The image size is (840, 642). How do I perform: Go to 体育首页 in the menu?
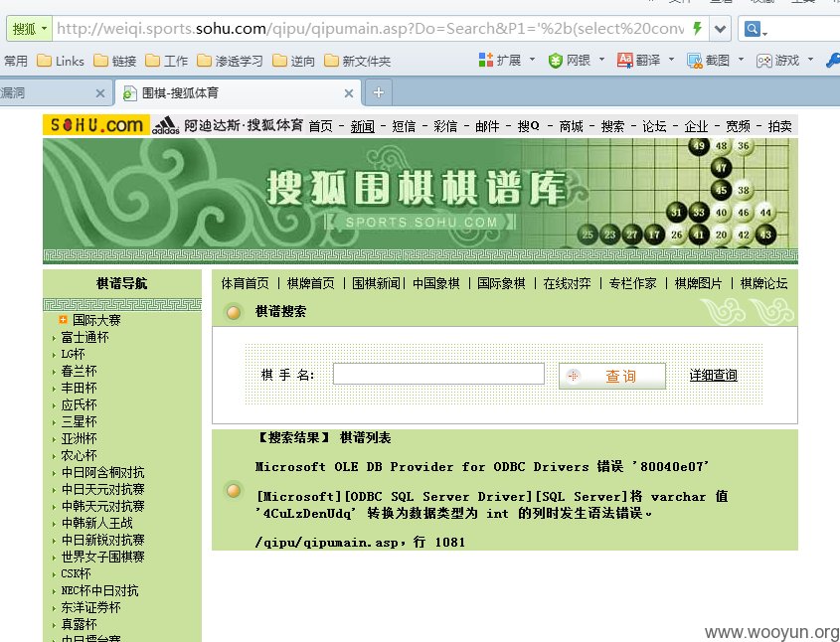pyautogui.click(x=245, y=283)
